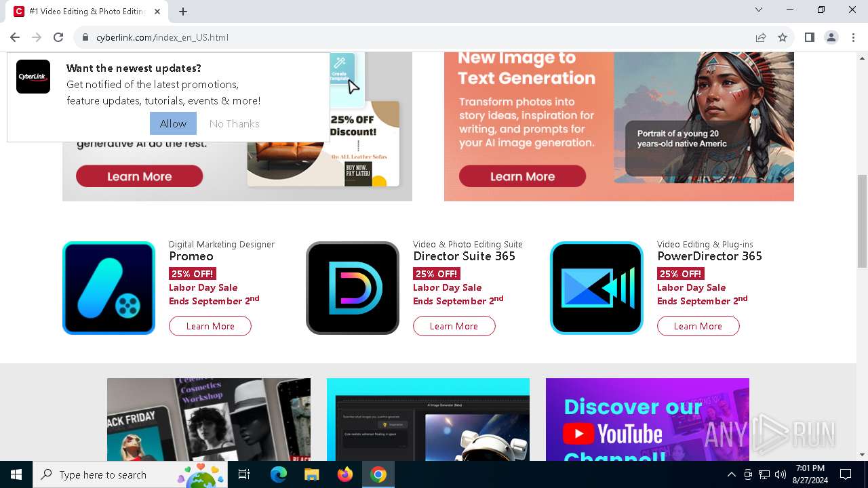Click Learn More under PowerDirector 365

(x=698, y=326)
